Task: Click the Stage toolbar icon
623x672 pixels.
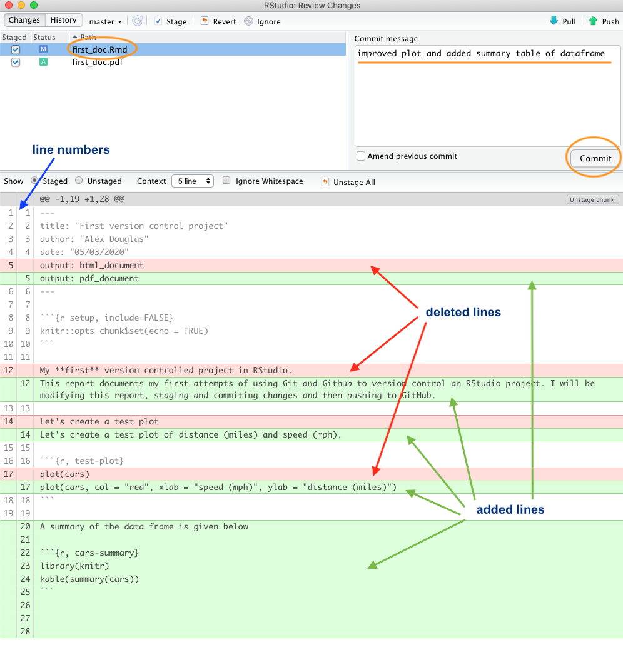Action: (x=158, y=21)
